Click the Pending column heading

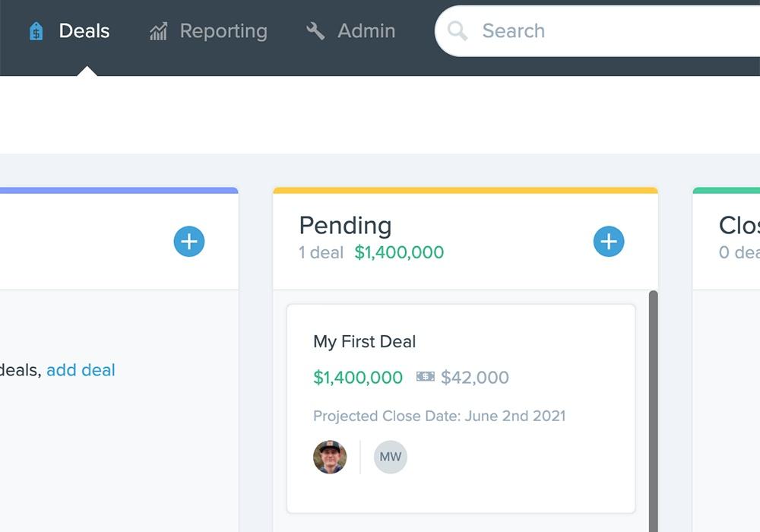[346, 226]
